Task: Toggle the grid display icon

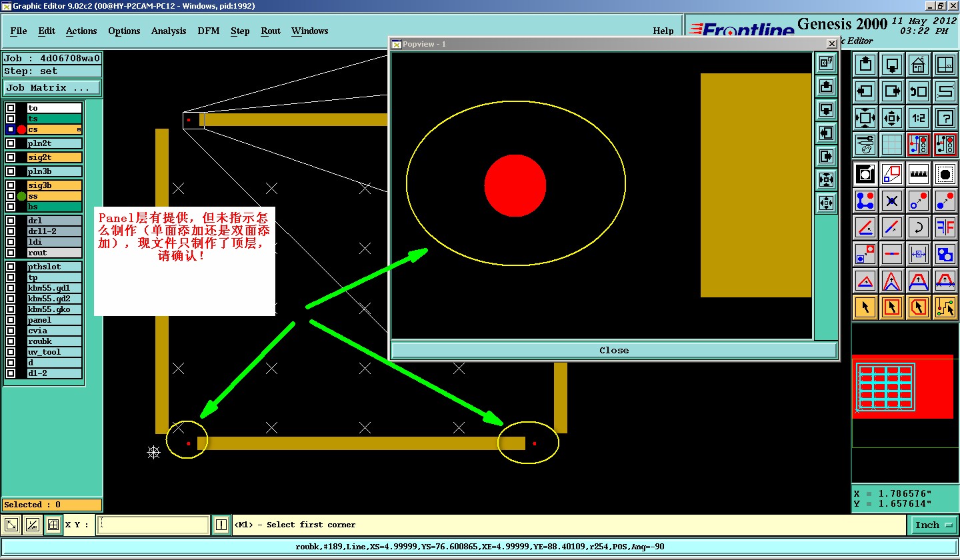Action: [x=892, y=145]
